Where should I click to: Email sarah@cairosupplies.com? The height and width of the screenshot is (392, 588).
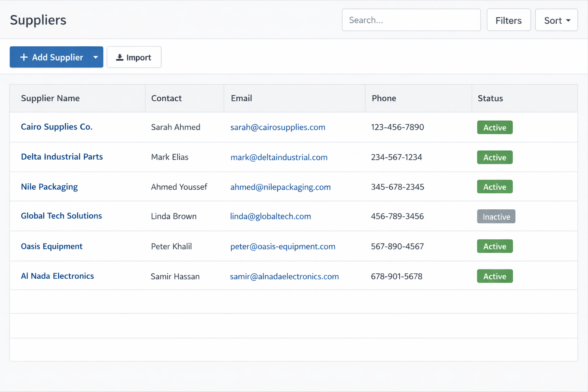tap(278, 127)
